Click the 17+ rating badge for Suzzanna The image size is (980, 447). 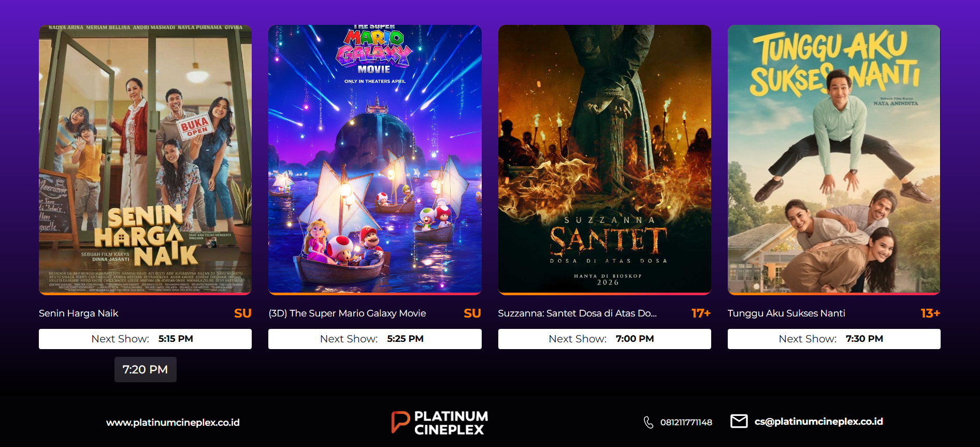pos(701,313)
